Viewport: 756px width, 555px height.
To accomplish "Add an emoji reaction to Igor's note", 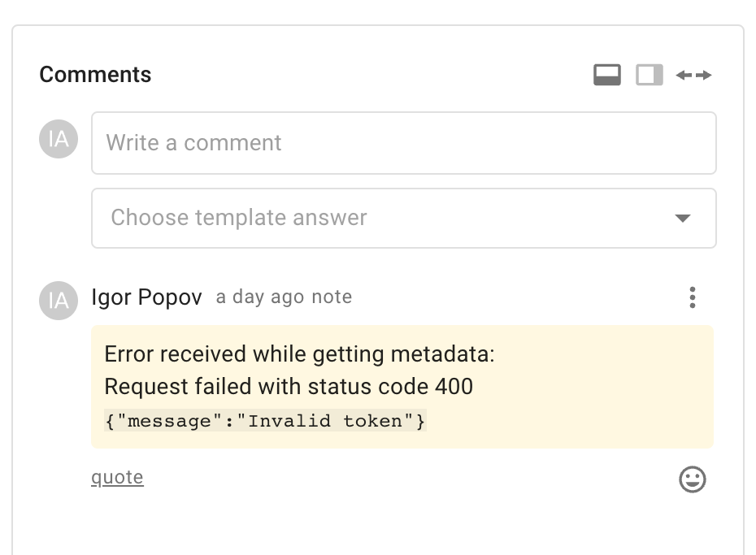I will [692, 479].
